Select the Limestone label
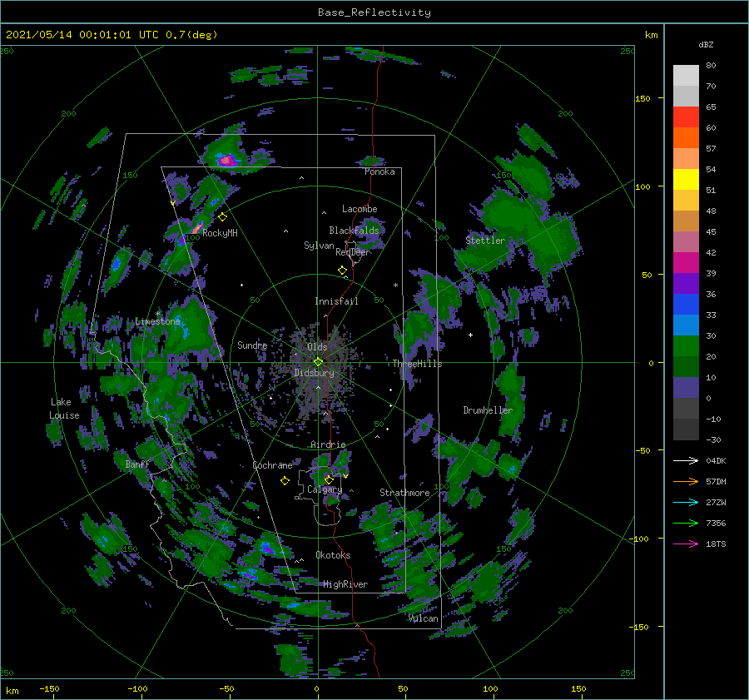The image size is (749, 700). pyautogui.click(x=157, y=321)
